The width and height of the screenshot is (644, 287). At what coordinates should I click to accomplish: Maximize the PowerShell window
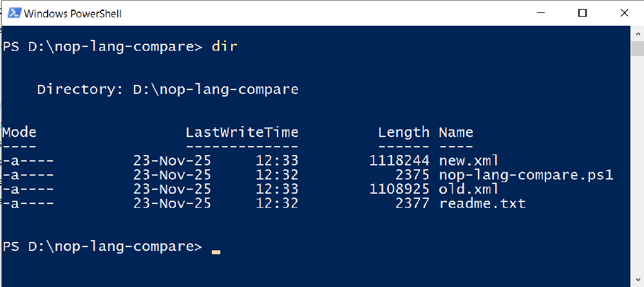pyautogui.click(x=582, y=13)
